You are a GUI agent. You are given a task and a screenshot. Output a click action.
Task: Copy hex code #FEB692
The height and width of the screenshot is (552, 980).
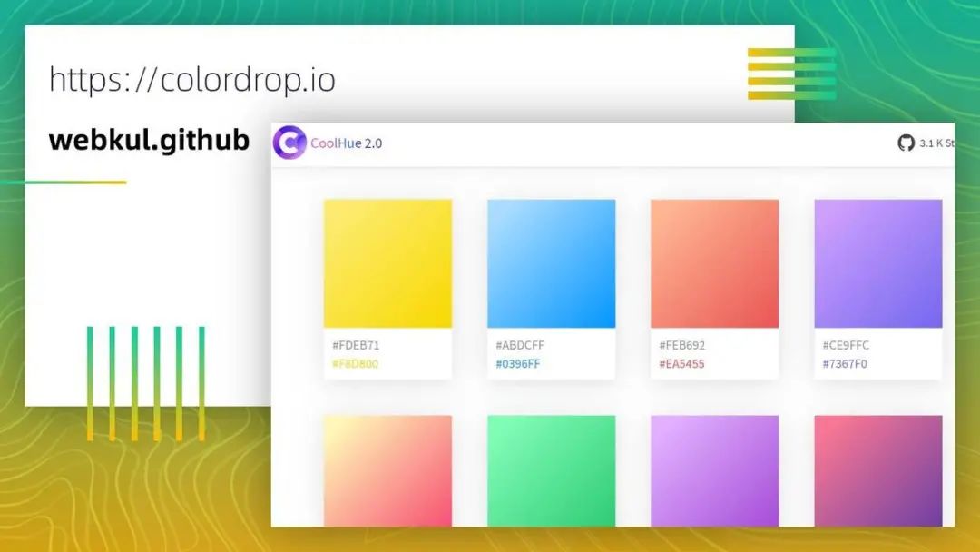point(681,345)
